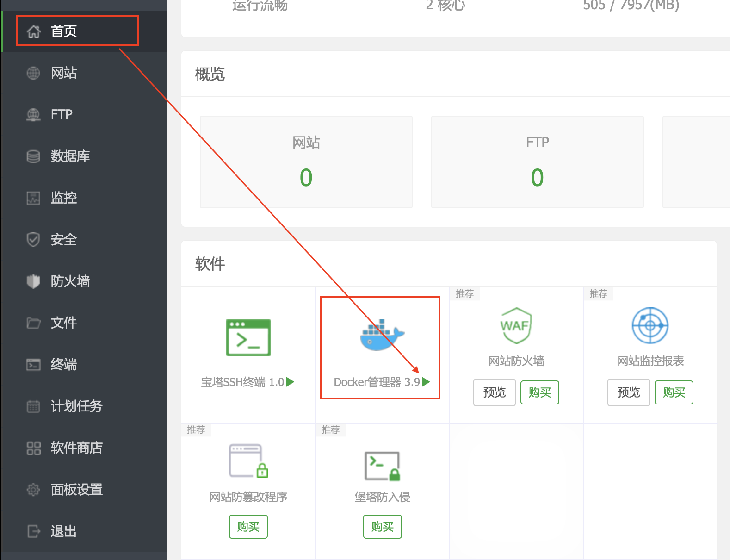Open the 首页 home menu item
The width and height of the screenshot is (730, 560).
point(64,31)
